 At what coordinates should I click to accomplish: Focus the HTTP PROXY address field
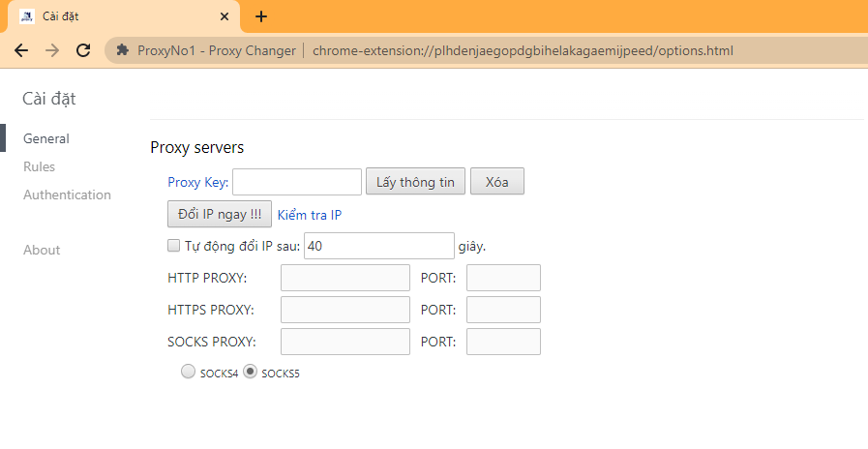point(345,278)
